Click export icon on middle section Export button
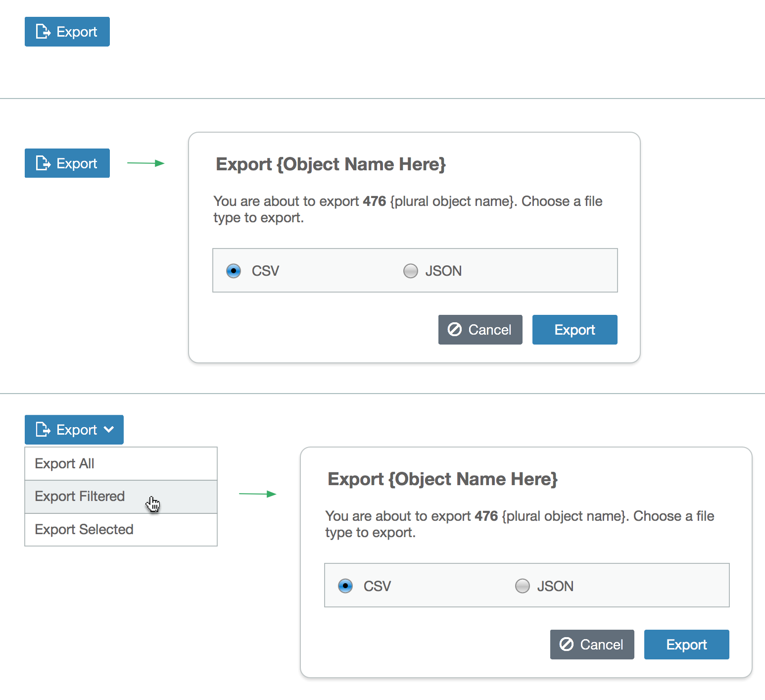Viewport: 765px width, 700px height. pos(43,163)
